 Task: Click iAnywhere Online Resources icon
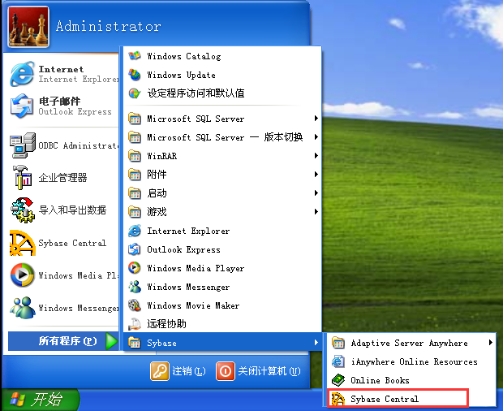pyautogui.click(x=338, y=361)
